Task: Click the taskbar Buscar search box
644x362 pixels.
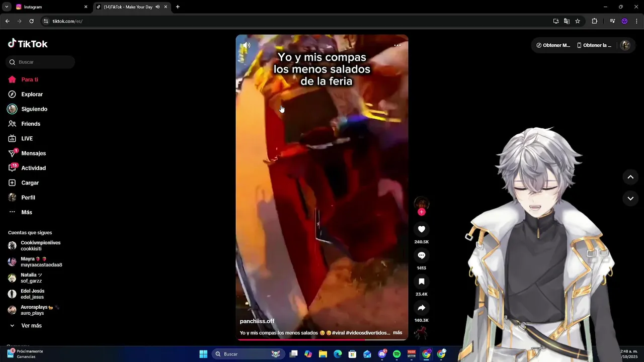Action: pyautogui.click(x=247, y=354)
